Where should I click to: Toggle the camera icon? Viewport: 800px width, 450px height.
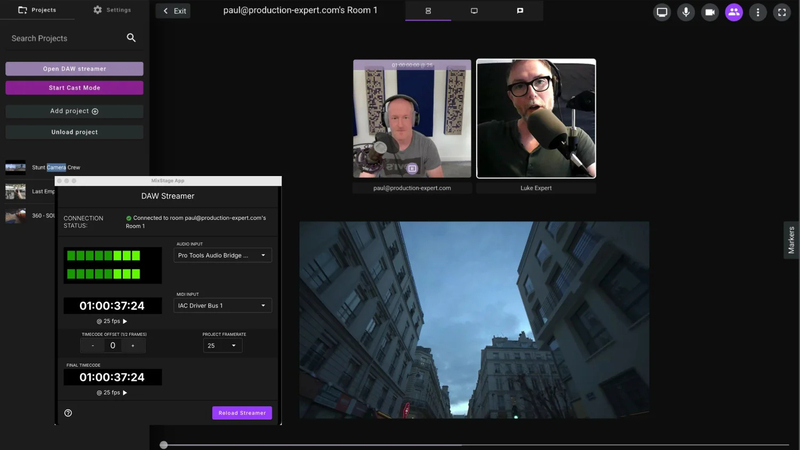pyautogui.click(x=710, y=12)
